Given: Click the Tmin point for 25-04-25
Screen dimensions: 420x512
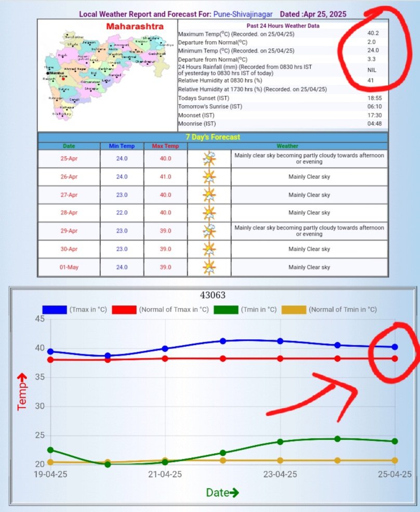Looking at the screenshot, I should [x=395, y=441].
